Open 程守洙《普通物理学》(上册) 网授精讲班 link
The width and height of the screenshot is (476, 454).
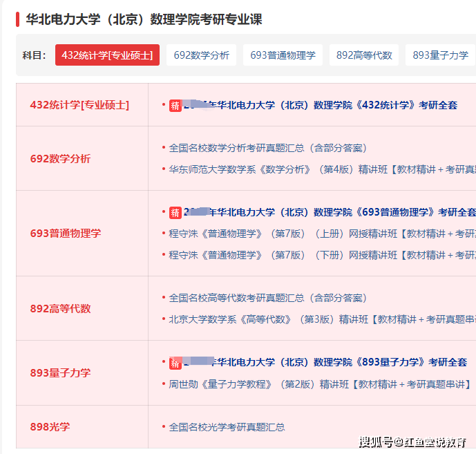click(323, 234)
